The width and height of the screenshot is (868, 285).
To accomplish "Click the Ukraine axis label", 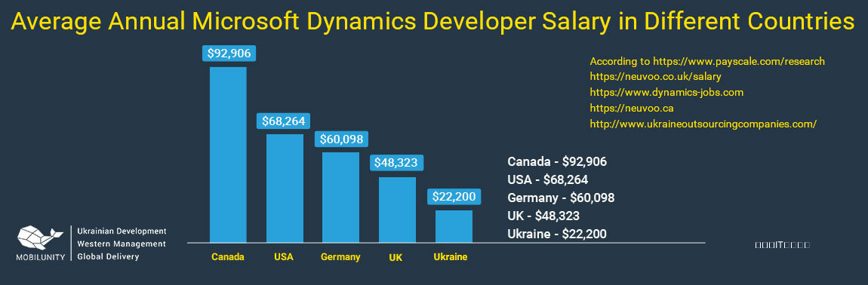I will 451,257.
